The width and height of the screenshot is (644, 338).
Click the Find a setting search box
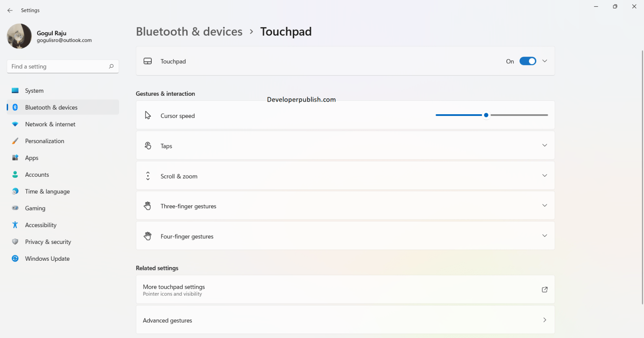(x=62, y=66)
